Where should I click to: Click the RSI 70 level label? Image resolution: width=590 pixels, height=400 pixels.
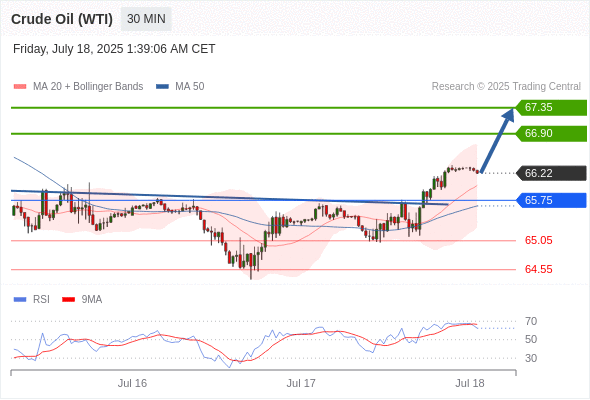[x=531, y=321]
